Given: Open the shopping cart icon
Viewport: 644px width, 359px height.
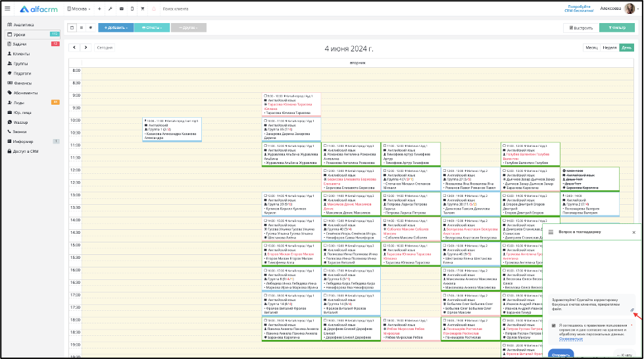Looking at the screenshot, I should [143, 9].
